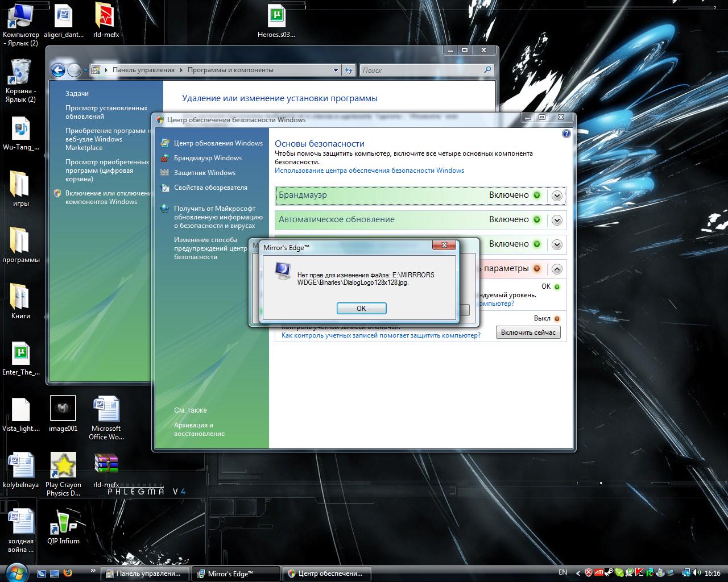Open Kaspersky tray icon
The width and height of the screenshot is (728, 582).
click(639, 573)
